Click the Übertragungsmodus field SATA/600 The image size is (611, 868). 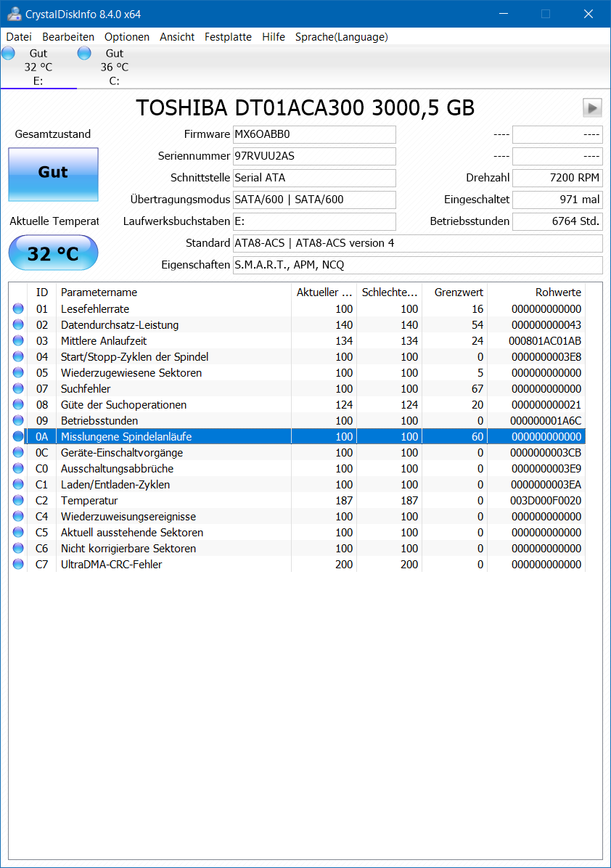pyautogui.click(x=314, y=200)
